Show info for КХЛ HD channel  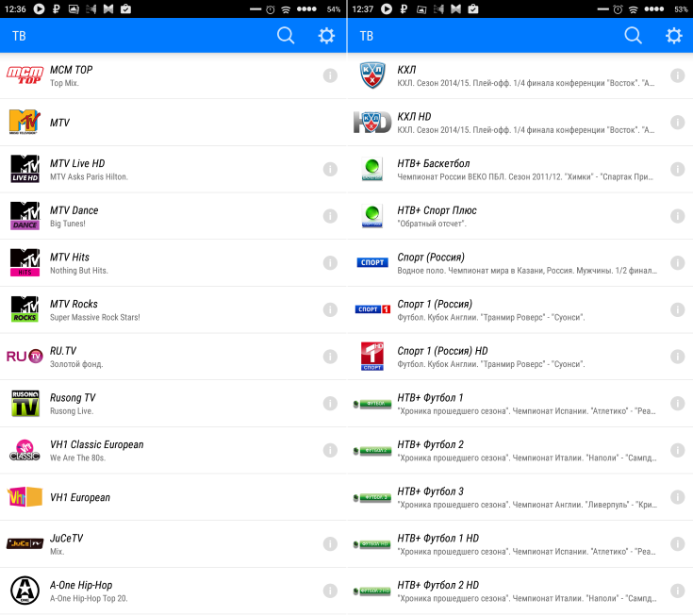click(678, 123)
